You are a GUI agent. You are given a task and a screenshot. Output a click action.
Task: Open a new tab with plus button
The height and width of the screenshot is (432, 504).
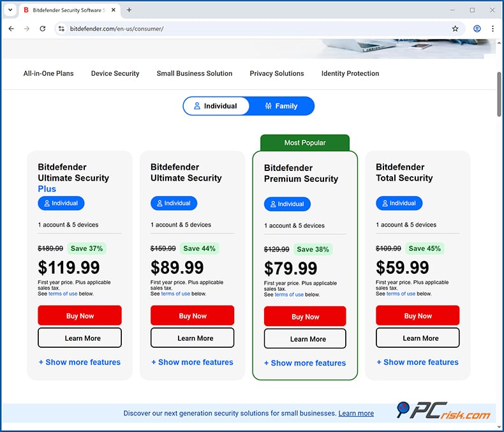tap(129, 10)
